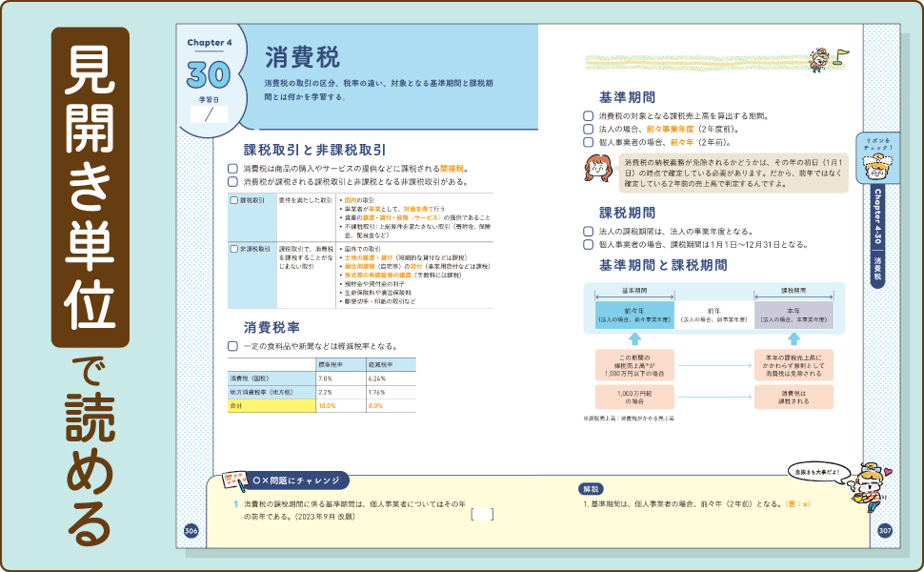
Task: Click the blonde character holding a teacup
Action: click(869, 487)
